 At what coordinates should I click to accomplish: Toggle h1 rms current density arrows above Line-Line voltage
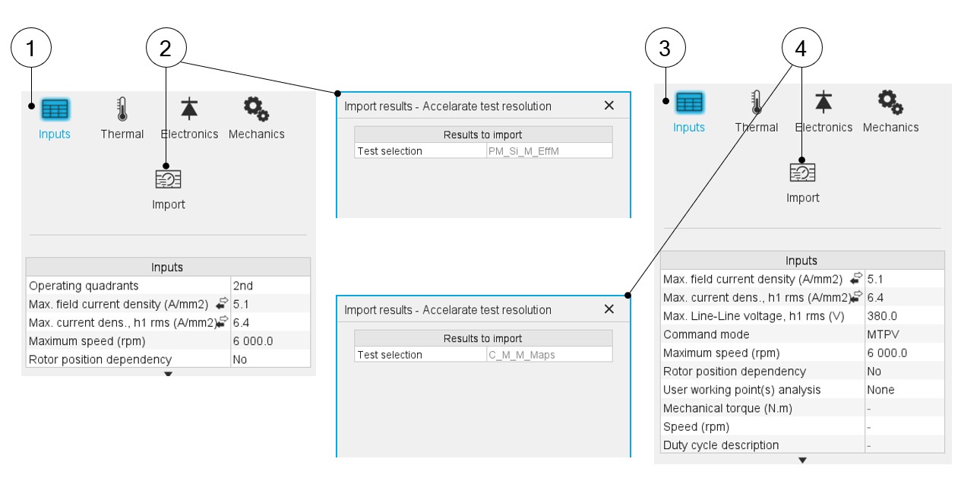[x=857, y=297]
